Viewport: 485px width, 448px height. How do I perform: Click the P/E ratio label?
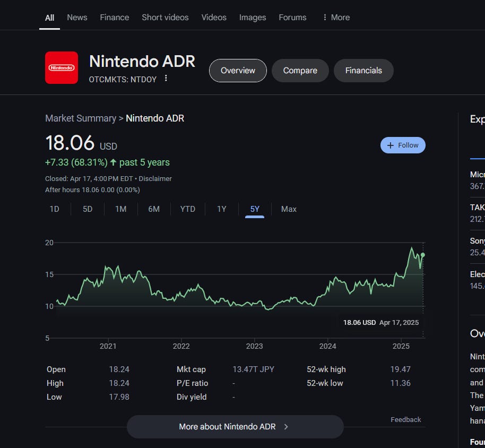coord(192,383)
